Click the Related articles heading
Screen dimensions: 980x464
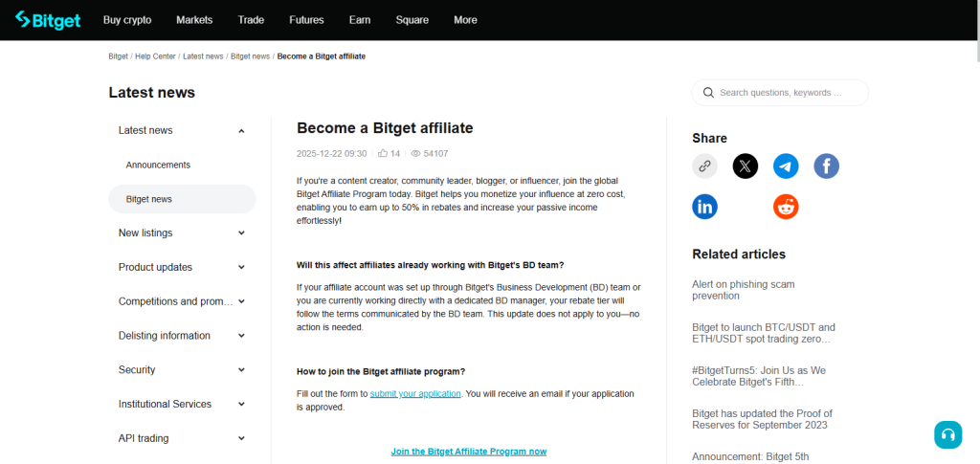(x=739, y=254)
